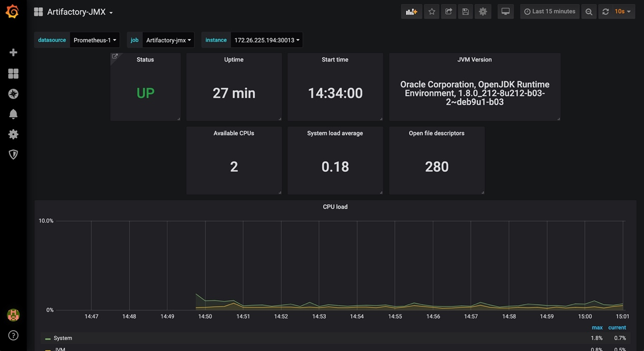Viewport: 644px width, 351px height.
Task: Click the 0.18 load average value
Action: [x=335, y=167]
